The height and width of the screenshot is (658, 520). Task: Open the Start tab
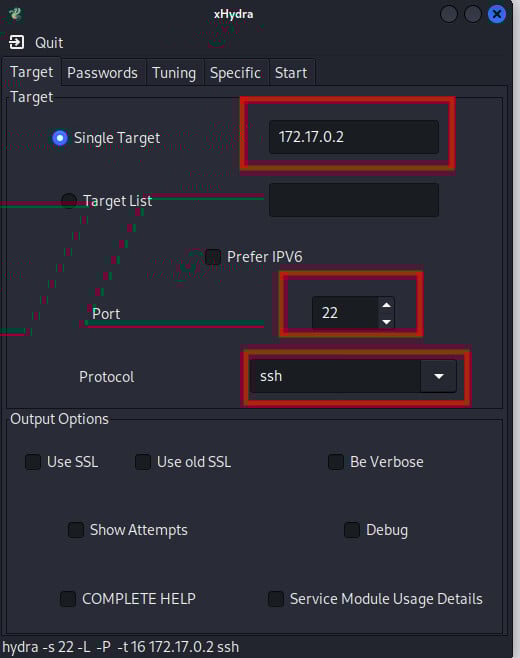click(291, 73)
